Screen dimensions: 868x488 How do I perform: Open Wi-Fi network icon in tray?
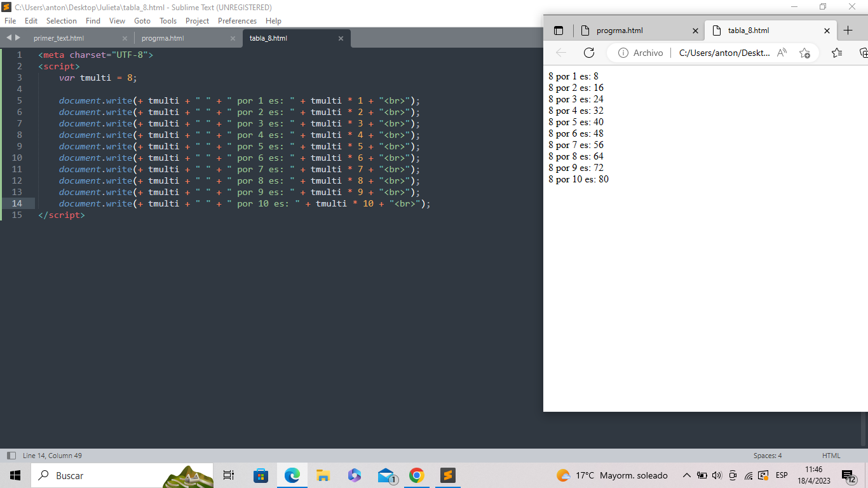(x=749, y=475)
